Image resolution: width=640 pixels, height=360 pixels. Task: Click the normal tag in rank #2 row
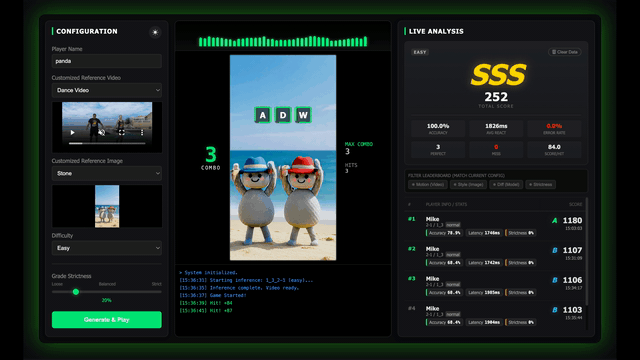tap(453, 255)
